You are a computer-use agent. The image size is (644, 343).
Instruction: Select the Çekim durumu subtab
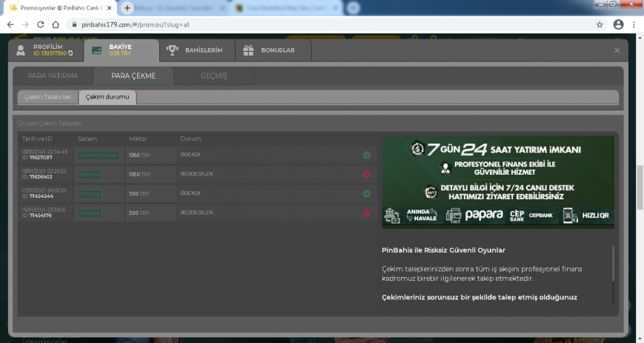pos(107,97)
